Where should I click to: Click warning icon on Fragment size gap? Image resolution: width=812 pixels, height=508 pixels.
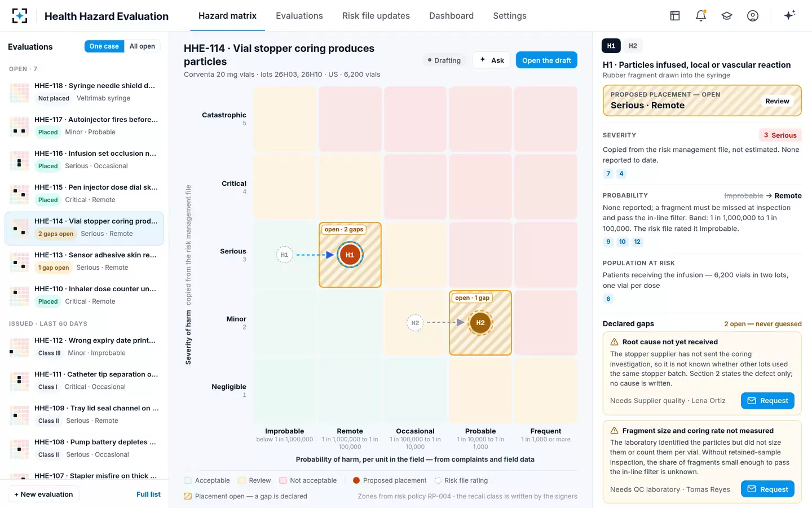click(615, 431)
